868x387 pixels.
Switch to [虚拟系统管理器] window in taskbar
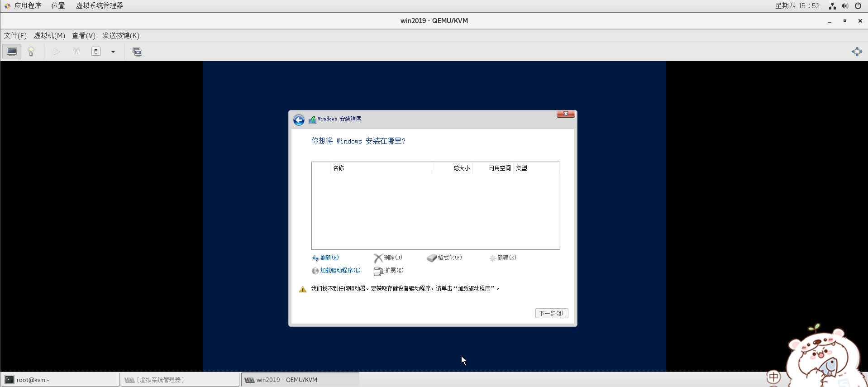pyautogui.click(x=180, y=380)
